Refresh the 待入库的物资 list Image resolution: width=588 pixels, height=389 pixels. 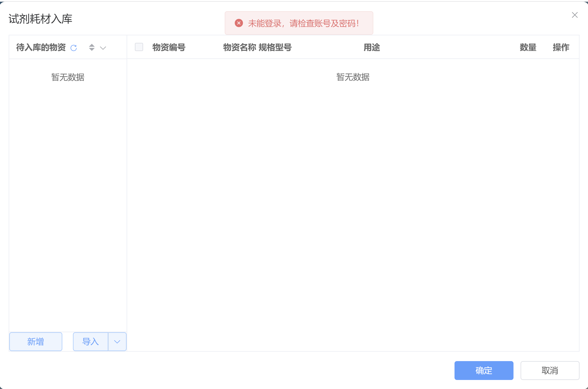pyautogui.click(x=74, y=48)
